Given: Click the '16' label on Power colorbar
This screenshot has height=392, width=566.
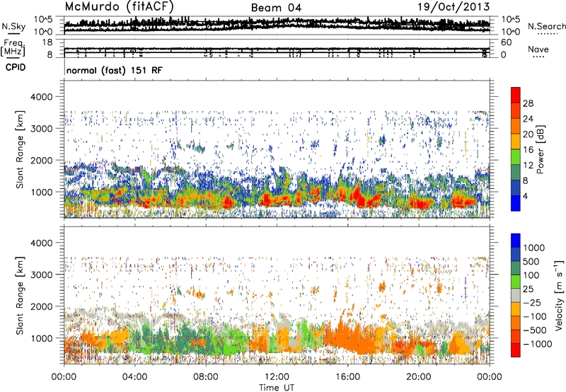Looking at the screenshot, I should point(528,150).
